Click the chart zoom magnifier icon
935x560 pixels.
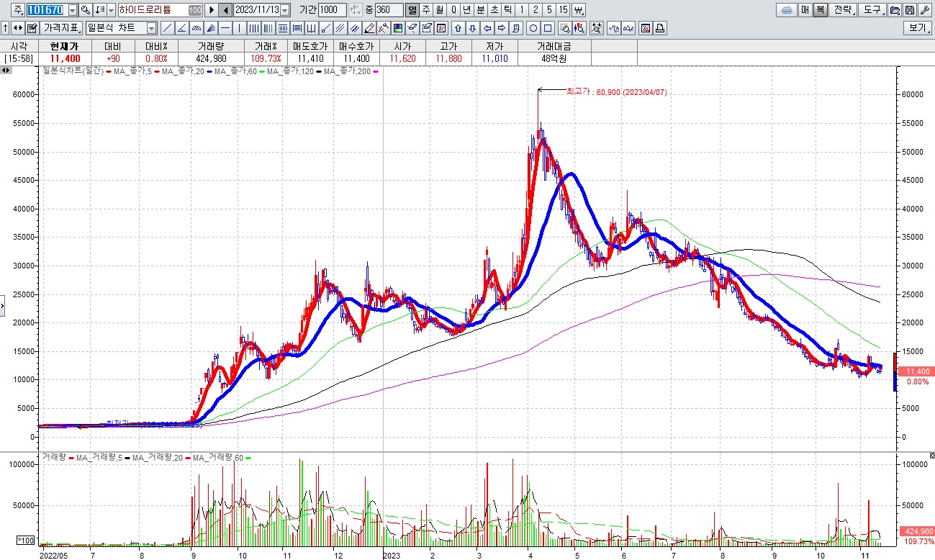coord(565,28)
